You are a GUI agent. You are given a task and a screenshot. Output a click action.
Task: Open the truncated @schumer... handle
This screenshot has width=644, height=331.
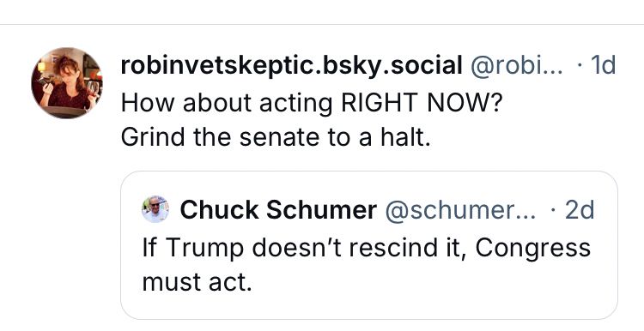click(x=460, y=209)
